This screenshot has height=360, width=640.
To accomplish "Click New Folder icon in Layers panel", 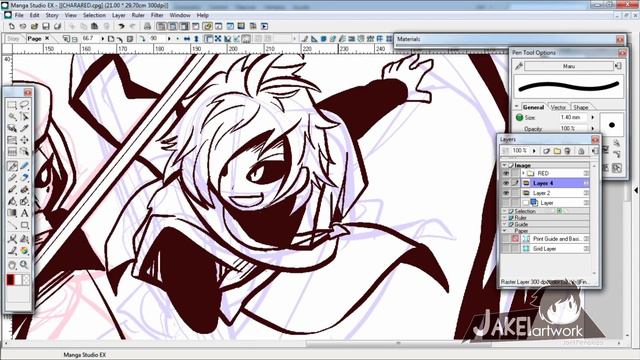I will point(557,151).
